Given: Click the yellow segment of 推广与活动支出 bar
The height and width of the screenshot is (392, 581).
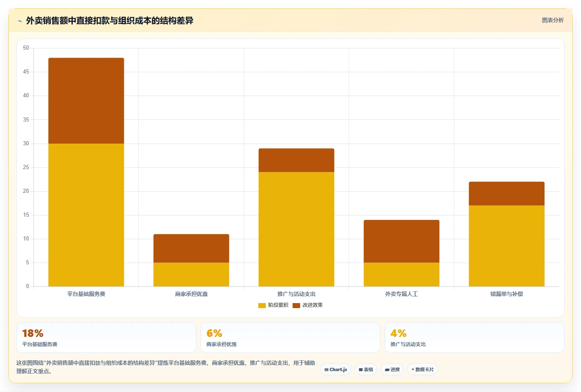Looking at the screenshot, I should [296, 229].
